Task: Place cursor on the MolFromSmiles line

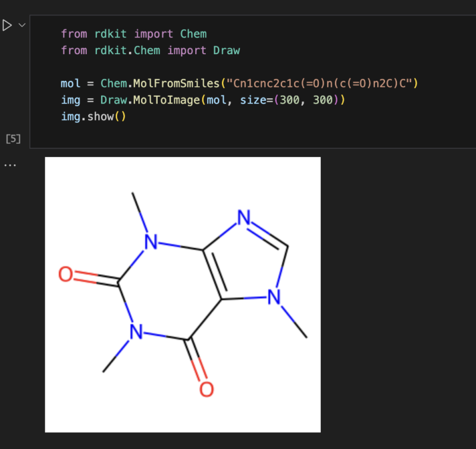Action: pyautogui.click(x=239, y=83)
